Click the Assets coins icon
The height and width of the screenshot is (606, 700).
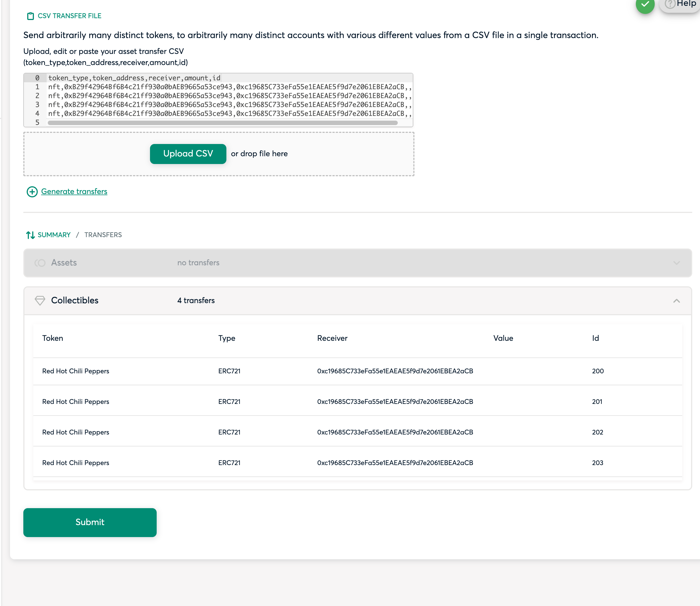[x=40, y=263]
